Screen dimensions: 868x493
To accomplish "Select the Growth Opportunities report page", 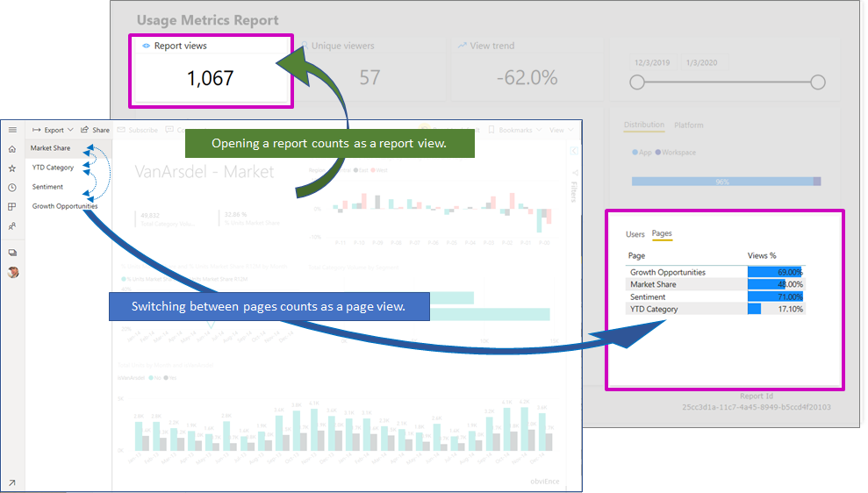I will click(65, 206).
